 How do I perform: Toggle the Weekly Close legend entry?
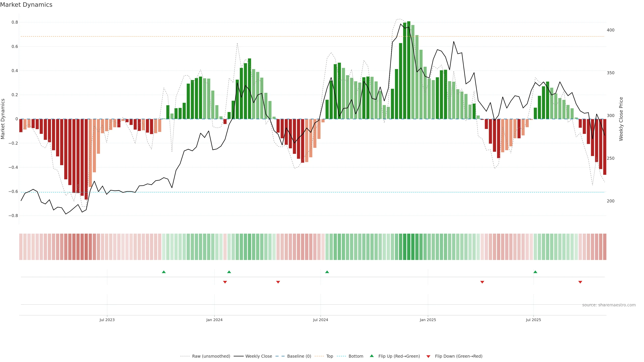(258, 356)
